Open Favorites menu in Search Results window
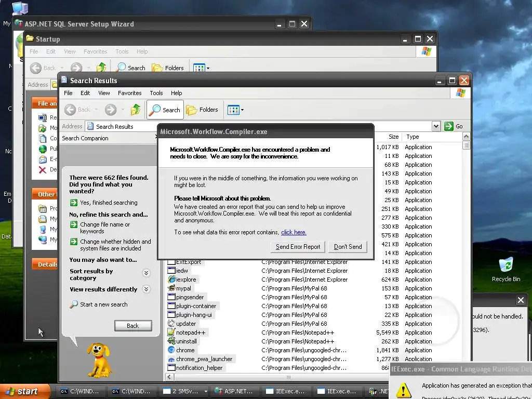Image resolution: width=532 pixels, height=399 pixels. click(x=129, y=93)
